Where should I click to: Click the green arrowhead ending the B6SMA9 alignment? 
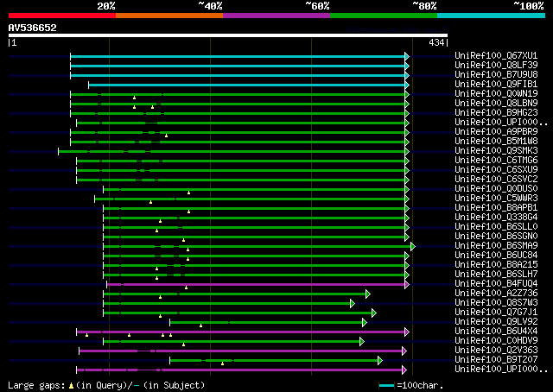[413, 246]
